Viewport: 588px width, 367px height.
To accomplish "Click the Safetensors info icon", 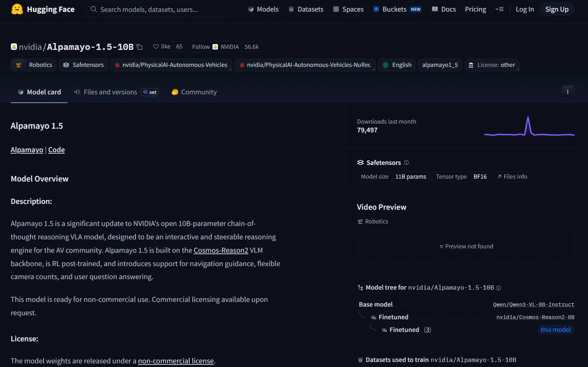I will [406, 163].
